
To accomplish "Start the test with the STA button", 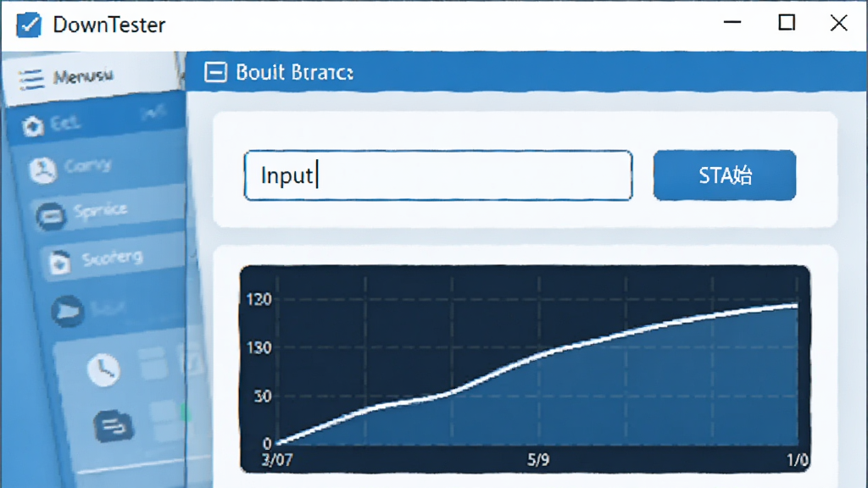I will [x=725, y=175].
